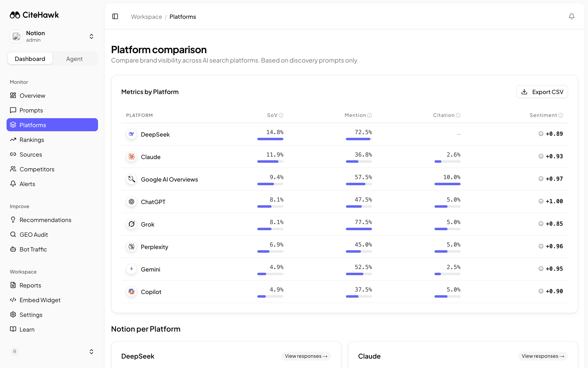Screen dimensions: 588x368
Task: Click the Citation column info icon
Action: pos(458,115)
